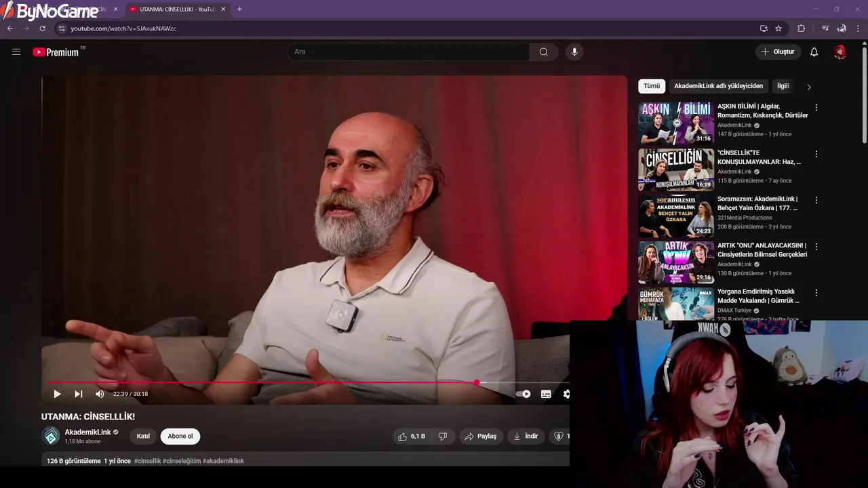Click the #cinsellik hashtag
Viewport: 868px width, 488px height.
pos(147,461)
